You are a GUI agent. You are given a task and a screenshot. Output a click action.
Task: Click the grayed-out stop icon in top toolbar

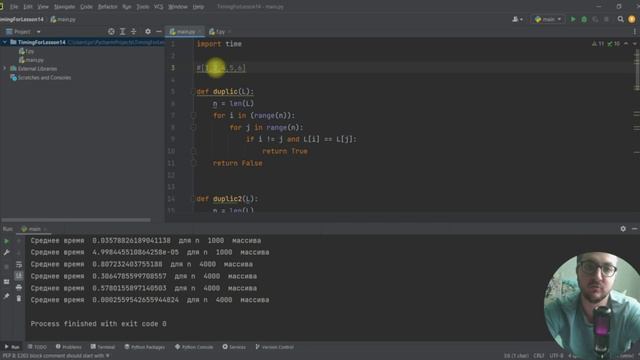606,19
